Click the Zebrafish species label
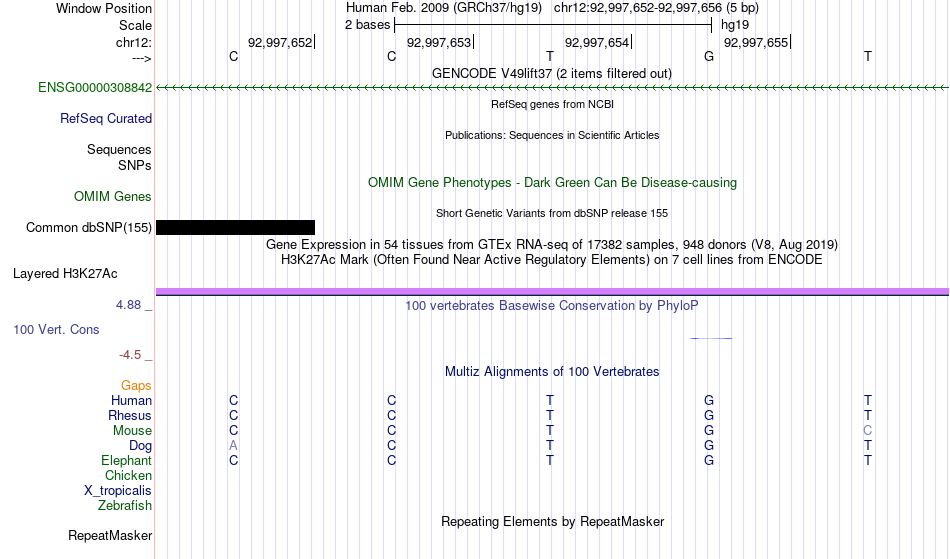The width and height of the screenshot is (950, 559). point(125,506)
